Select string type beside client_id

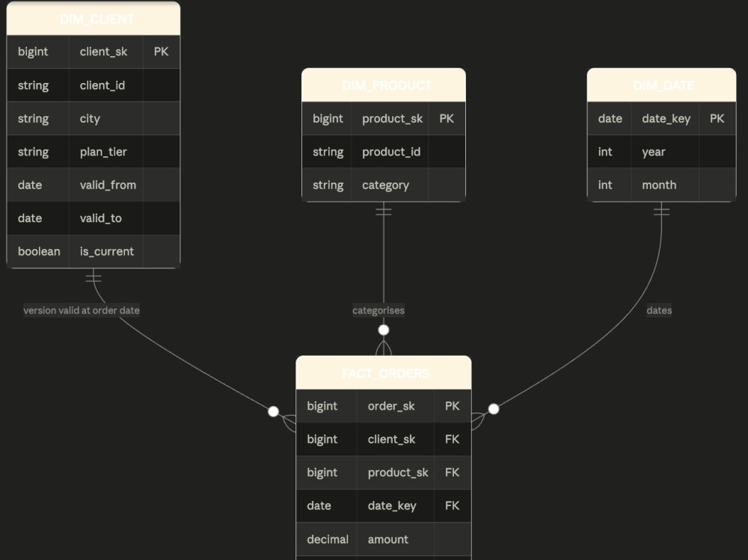(x=34, y=85)
